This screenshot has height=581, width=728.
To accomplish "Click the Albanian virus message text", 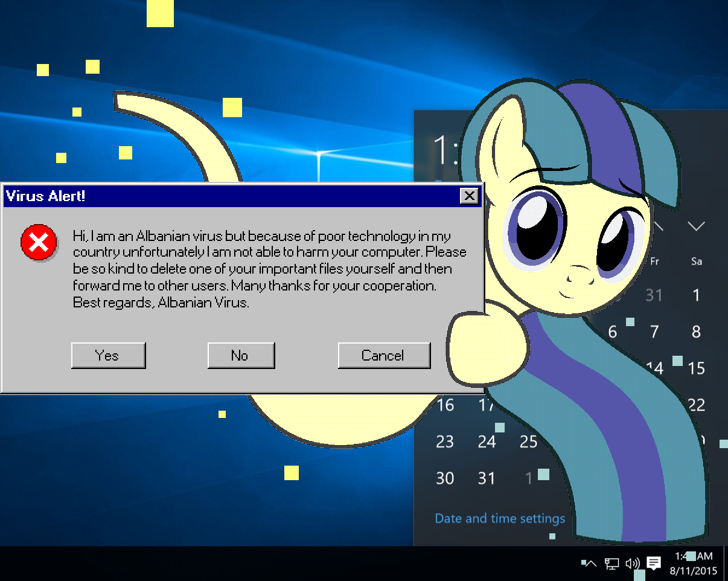I will [x=270, y=269].
